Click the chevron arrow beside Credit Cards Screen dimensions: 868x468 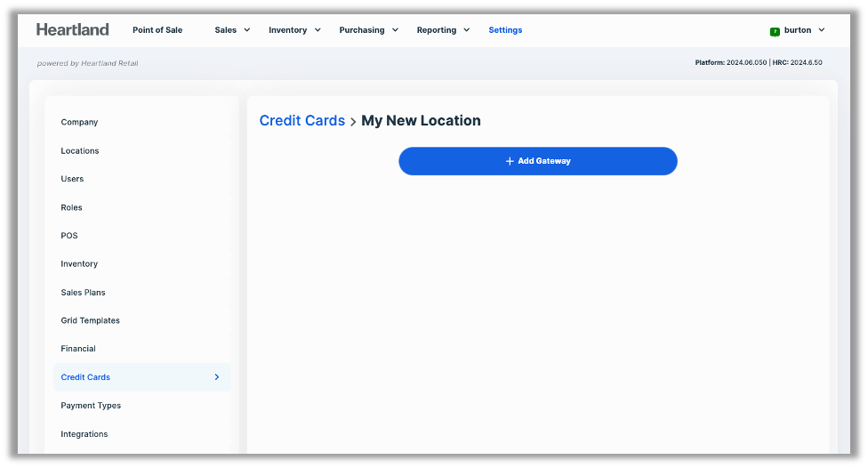coord(217,377)
